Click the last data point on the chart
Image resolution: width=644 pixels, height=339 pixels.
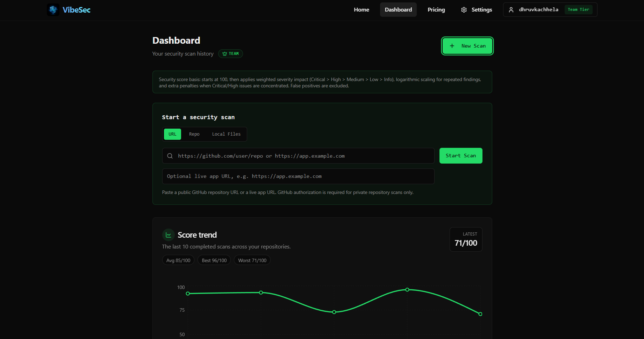pos(480,314)
